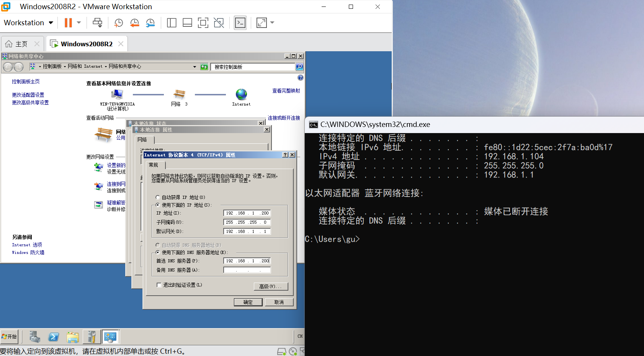The height and width of the screenshot is (356, 644).
Task: Click the control panel search magnifier icon
Action: coord(299,67)
